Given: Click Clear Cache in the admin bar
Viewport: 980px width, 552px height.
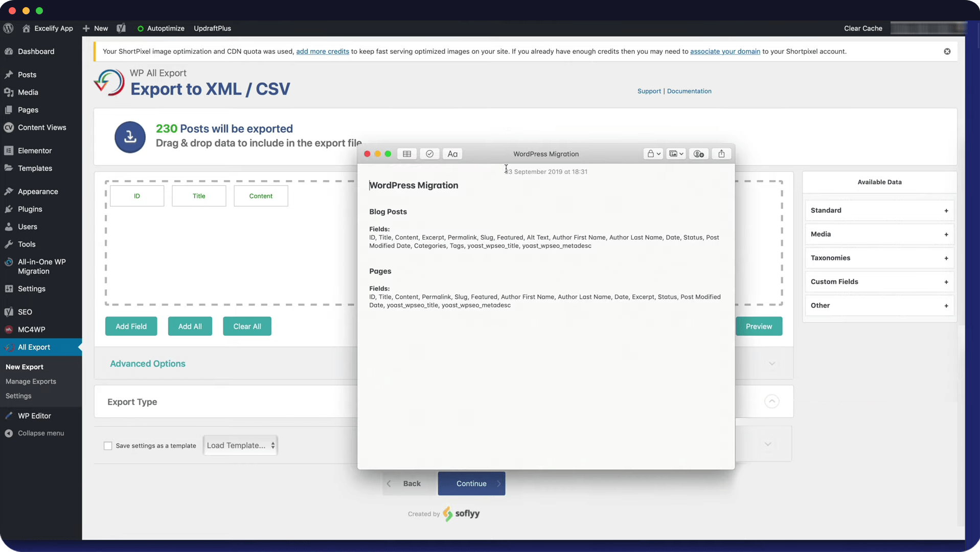Looking at the screenshot, I should [x=863, y=28].
